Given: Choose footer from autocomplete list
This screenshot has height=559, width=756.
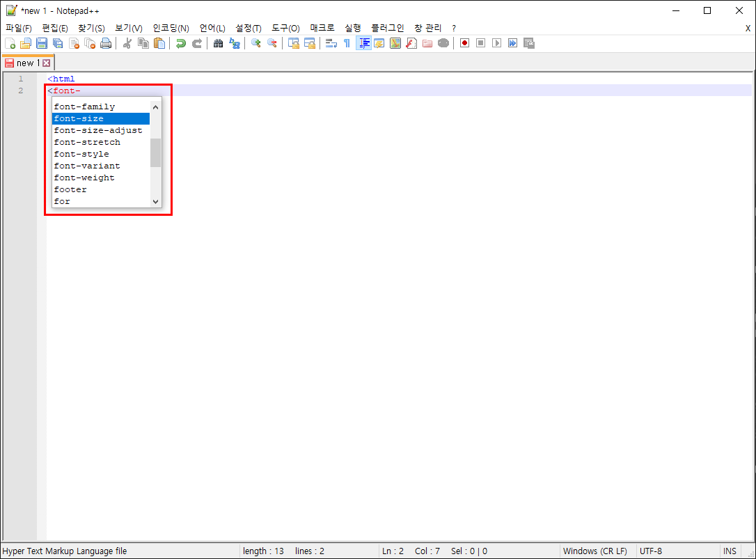Looking at the screenshot, I should (x=101, y=189).
